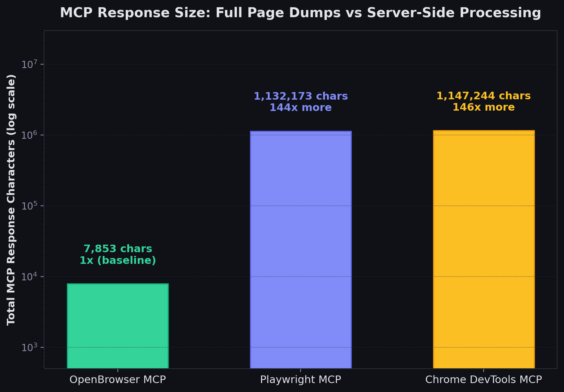The height and width of the screenshot is (392, 564).
Task: Select the '146x more' label
Action: coord(484,107)
